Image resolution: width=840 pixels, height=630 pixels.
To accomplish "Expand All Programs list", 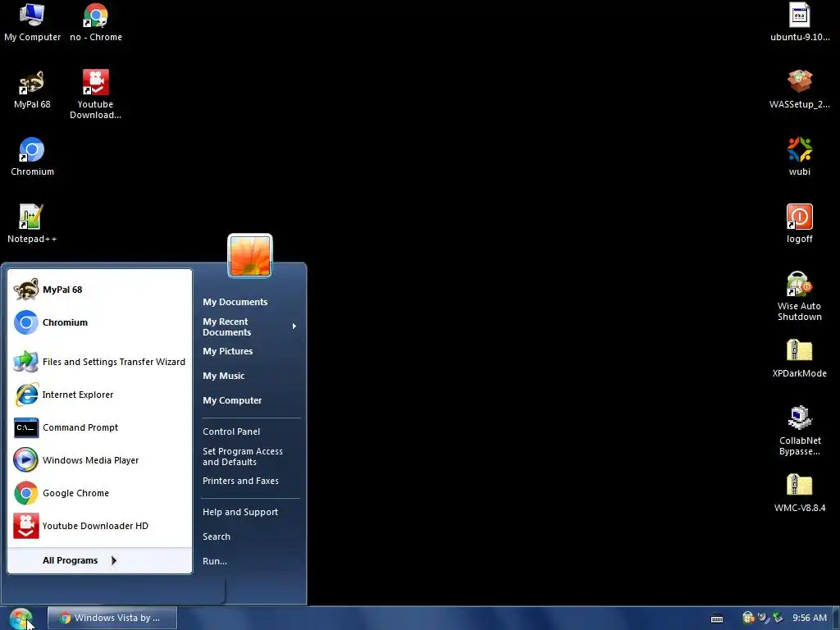I will tap(99, 560).
